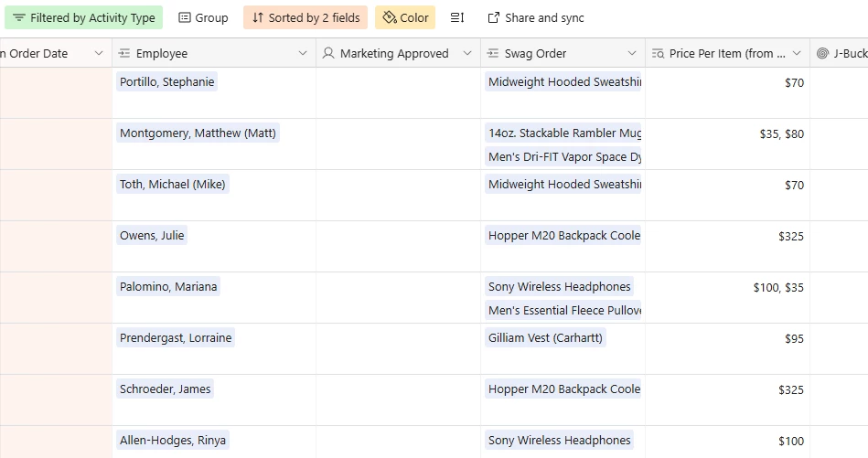
Task: Open Sorted by 2 fields settings
Action: pyautogui.click(x=305, y=17)
